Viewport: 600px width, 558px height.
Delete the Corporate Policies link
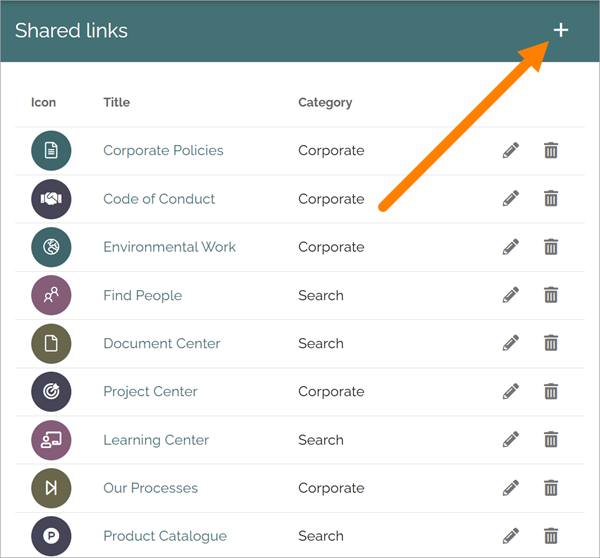coord(551,150)
